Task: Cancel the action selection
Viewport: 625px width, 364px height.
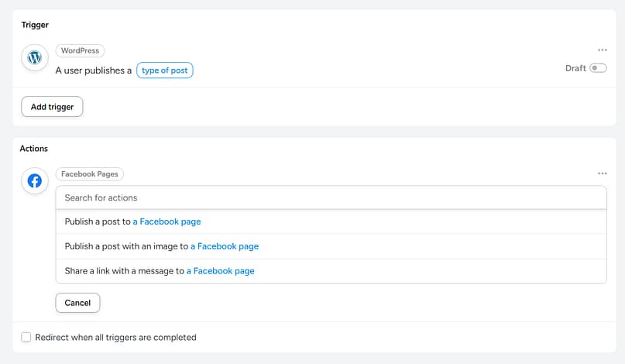Action: [77, 303]
